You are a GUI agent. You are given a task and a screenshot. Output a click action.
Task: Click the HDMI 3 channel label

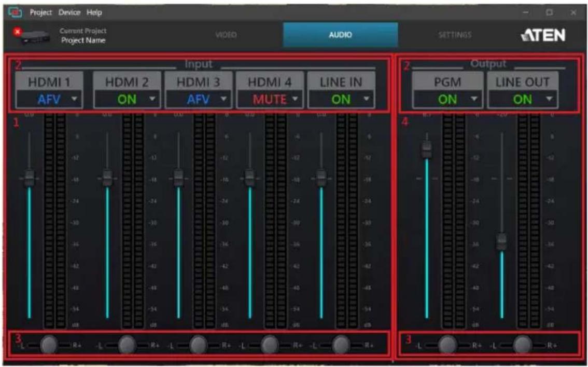[199, 82]
